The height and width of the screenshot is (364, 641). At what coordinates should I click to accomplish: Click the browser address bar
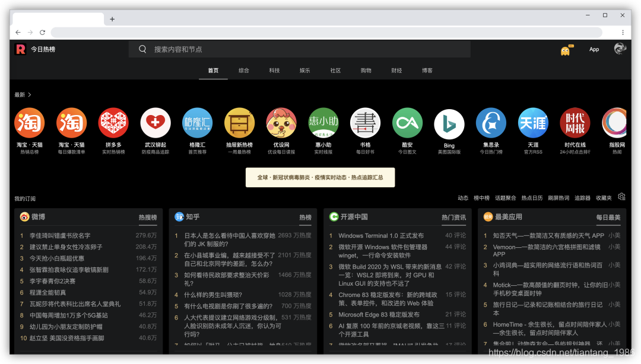(326, 32)
